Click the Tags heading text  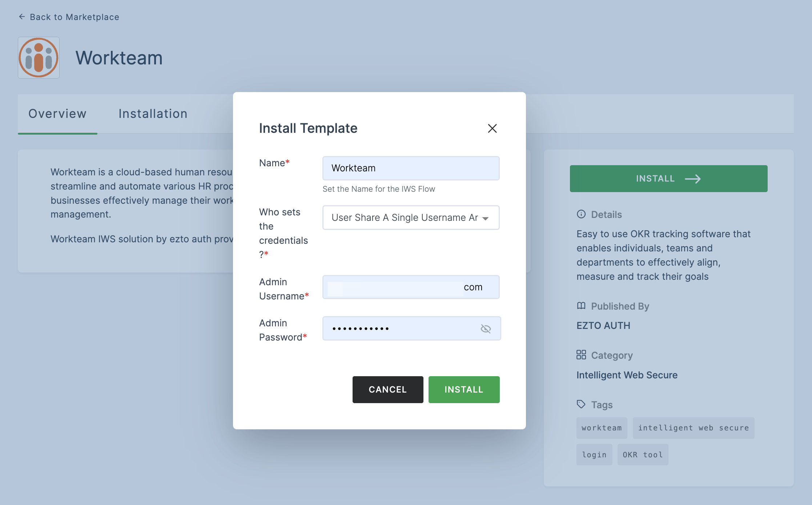point(602,405)
